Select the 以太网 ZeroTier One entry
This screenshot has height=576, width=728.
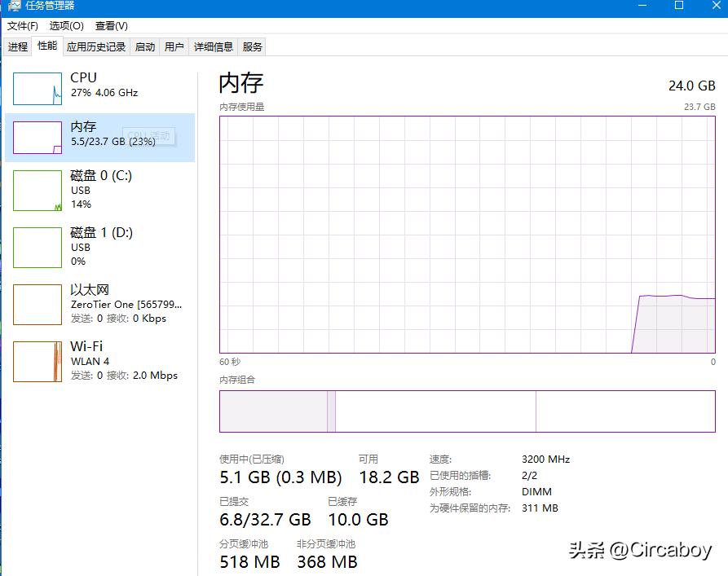(x=99, y=305)
